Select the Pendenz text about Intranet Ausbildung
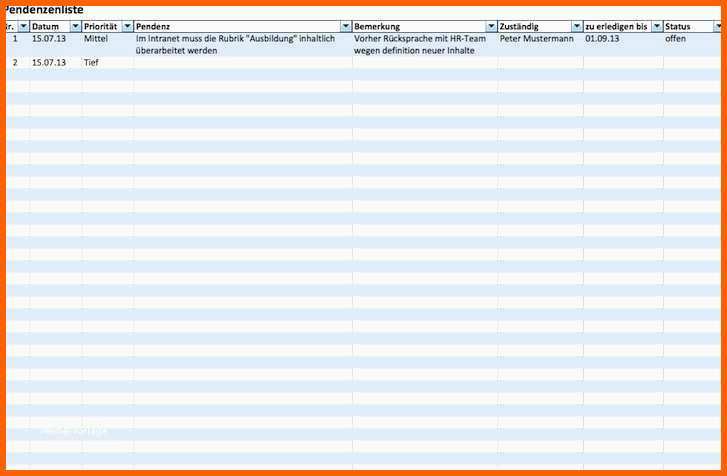The height and width of the screenshot is (476, 727). click(235, 44)
